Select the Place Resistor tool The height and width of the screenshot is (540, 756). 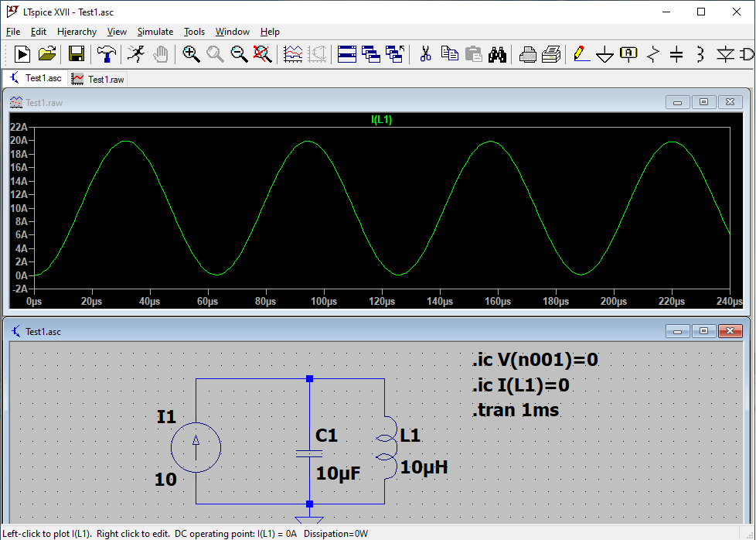tap(653, 54)
